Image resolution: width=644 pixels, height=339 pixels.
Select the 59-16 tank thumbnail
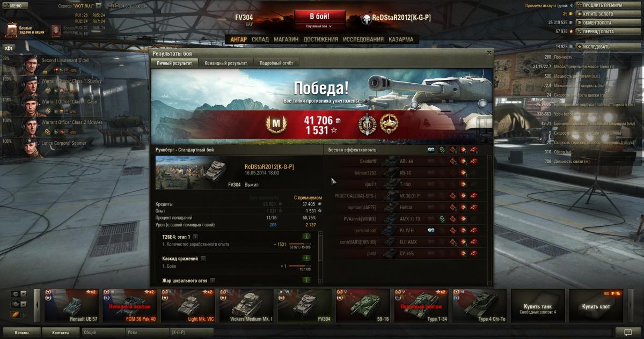point(363,305)
